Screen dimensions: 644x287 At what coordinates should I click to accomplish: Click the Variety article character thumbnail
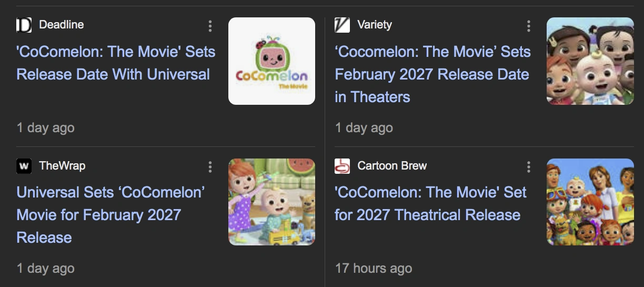click(590, 61)
